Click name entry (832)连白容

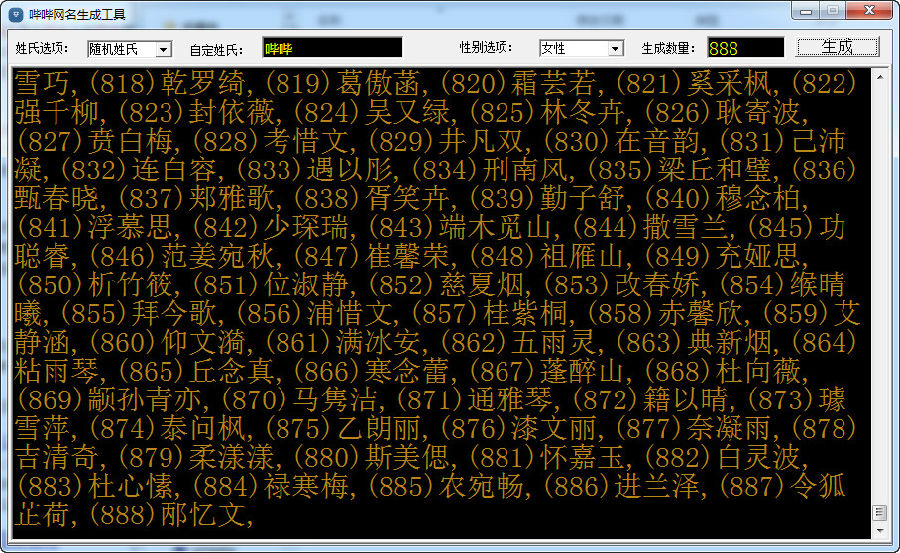(x=139, y=169)
